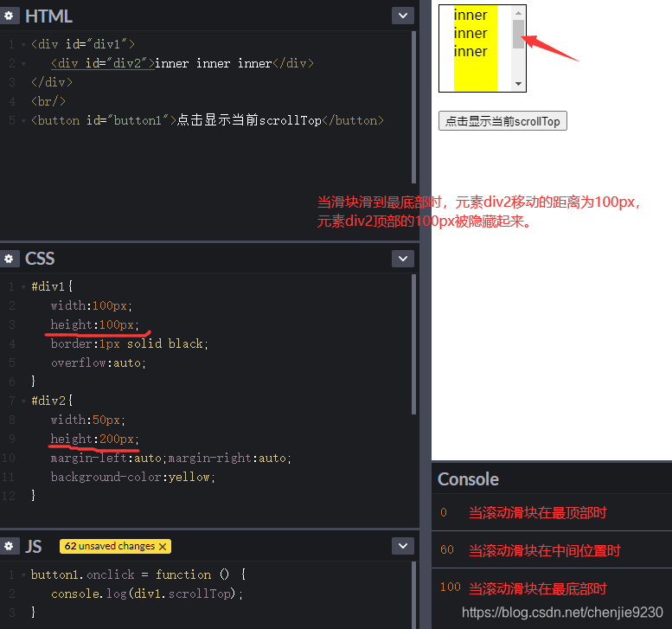Click console output value 100
672x629 pixels.
point(451,587)
